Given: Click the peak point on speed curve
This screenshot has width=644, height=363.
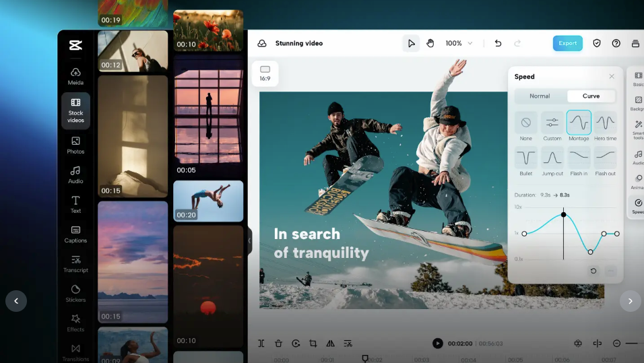Looking at the screenshot, I should click(564, 215).
